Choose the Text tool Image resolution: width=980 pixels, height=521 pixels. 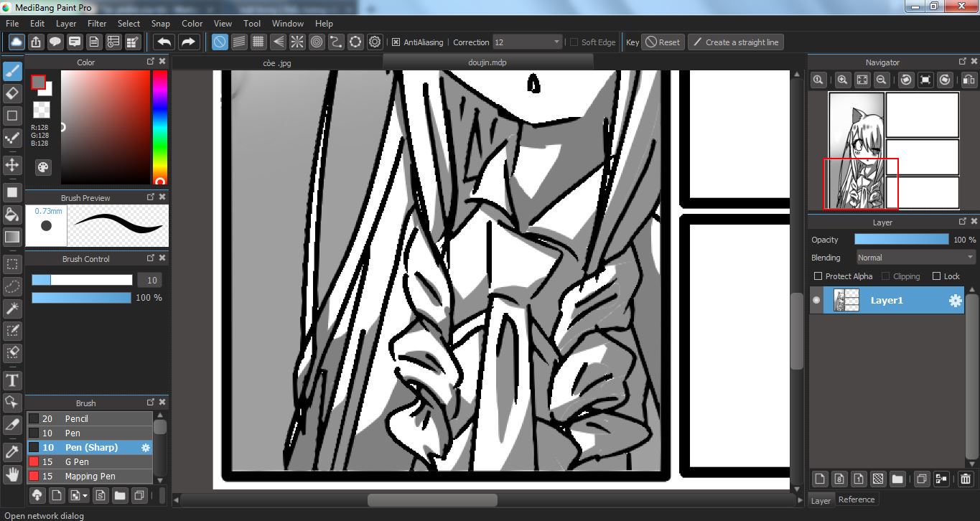pos(12,380)
